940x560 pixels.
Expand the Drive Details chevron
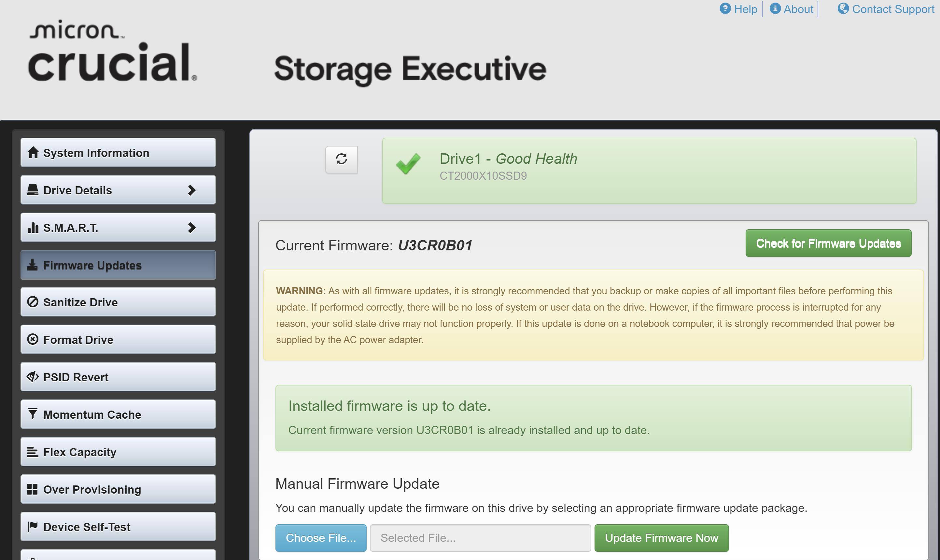pos(192,190)
